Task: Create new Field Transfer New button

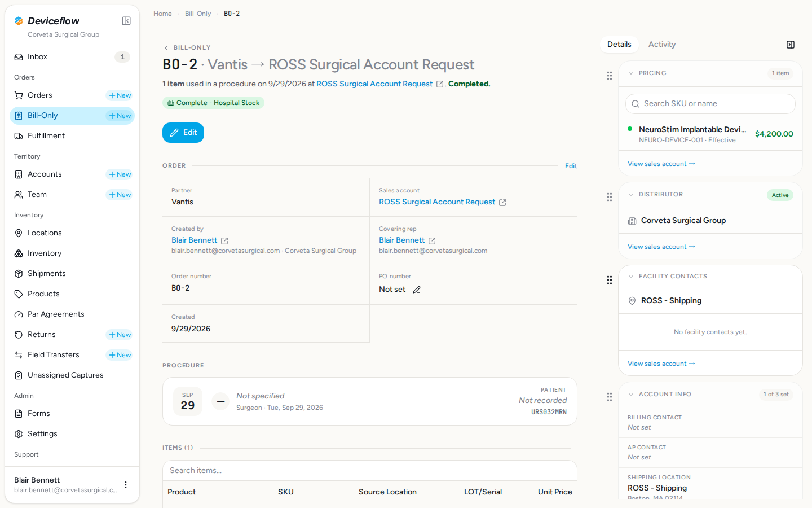Action: (x=120, y=355)
